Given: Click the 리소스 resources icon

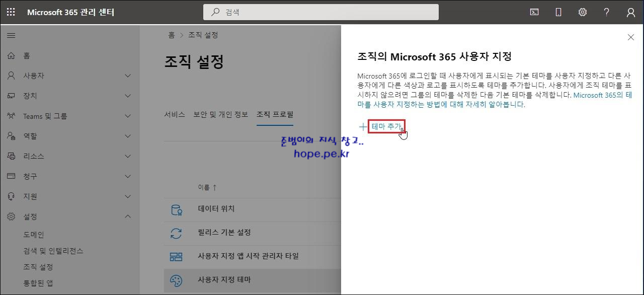Looking at the screenshot, I should [11, 156].
